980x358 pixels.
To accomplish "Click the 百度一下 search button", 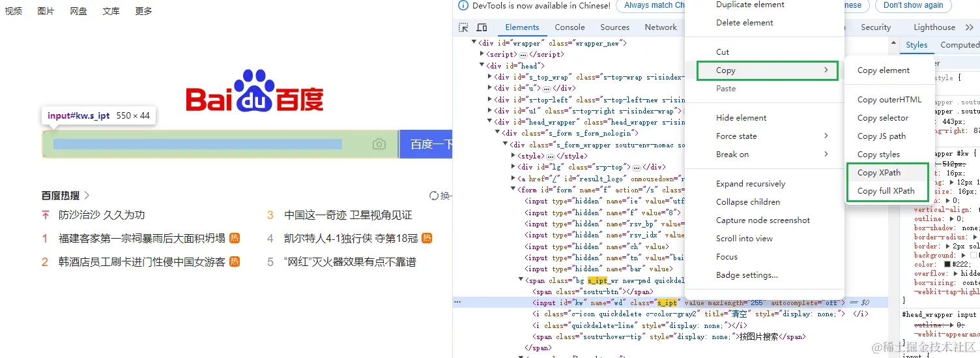I will coord(426,144).
